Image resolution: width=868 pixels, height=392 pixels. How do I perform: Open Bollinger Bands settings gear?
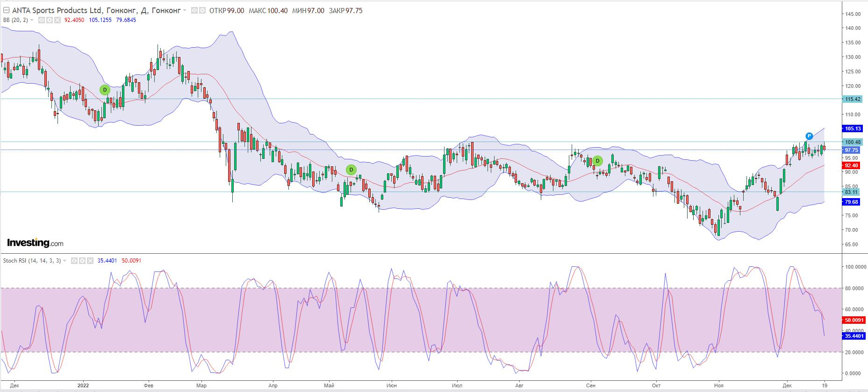pyautogui.click(x=49, y=20)
